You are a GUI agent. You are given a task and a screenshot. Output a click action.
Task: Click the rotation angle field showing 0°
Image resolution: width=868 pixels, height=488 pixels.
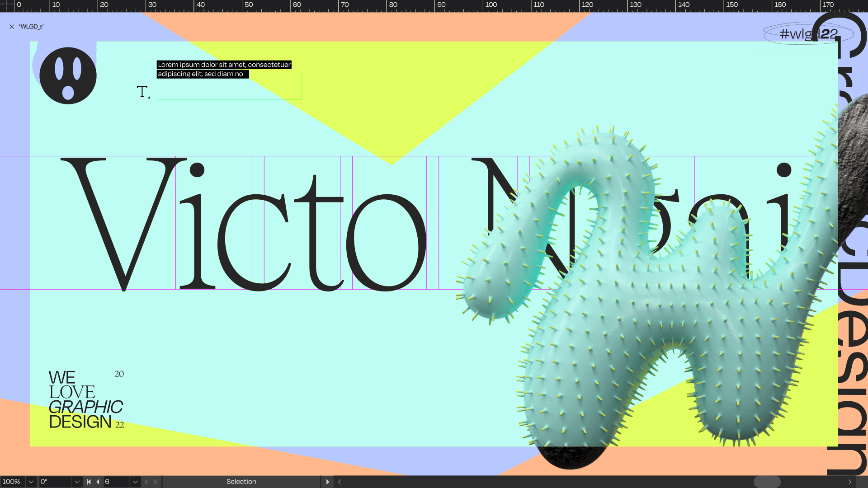55,482
